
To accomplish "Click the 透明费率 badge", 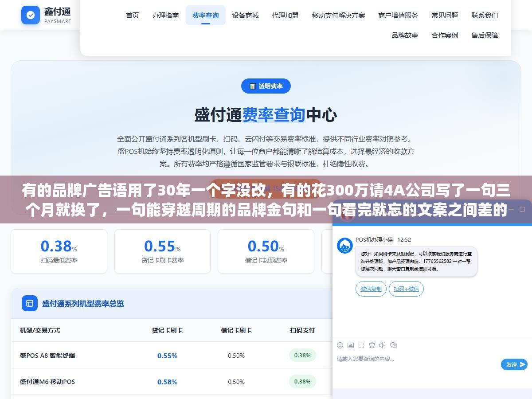I will coord(266,86).
